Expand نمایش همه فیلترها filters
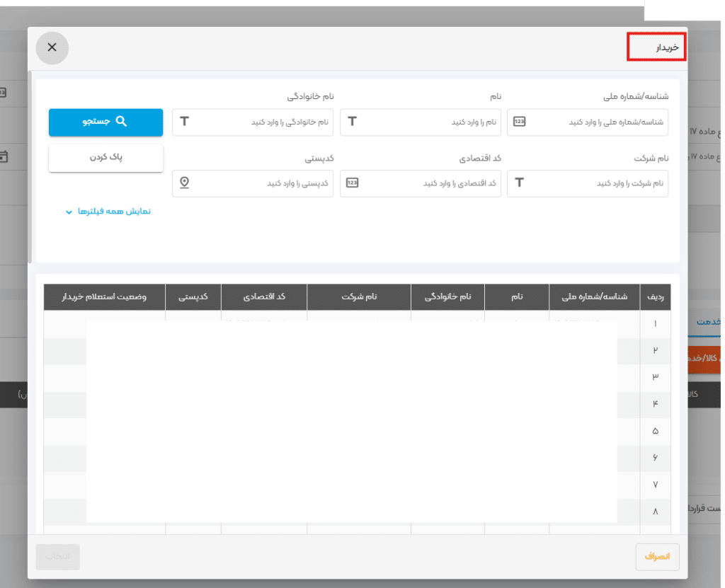This screenshot has width=725, height=588. 113,212
